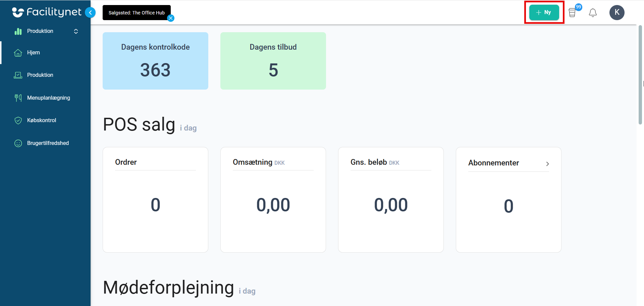
Task: Open the Ordrer card
Action: point(155,200)
